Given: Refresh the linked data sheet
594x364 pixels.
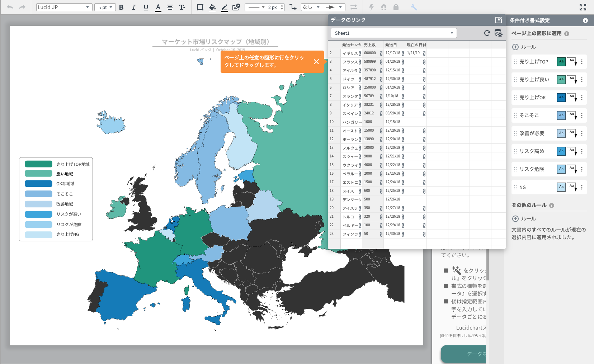Looking at the screenshot, I should [x=487, y=33].
